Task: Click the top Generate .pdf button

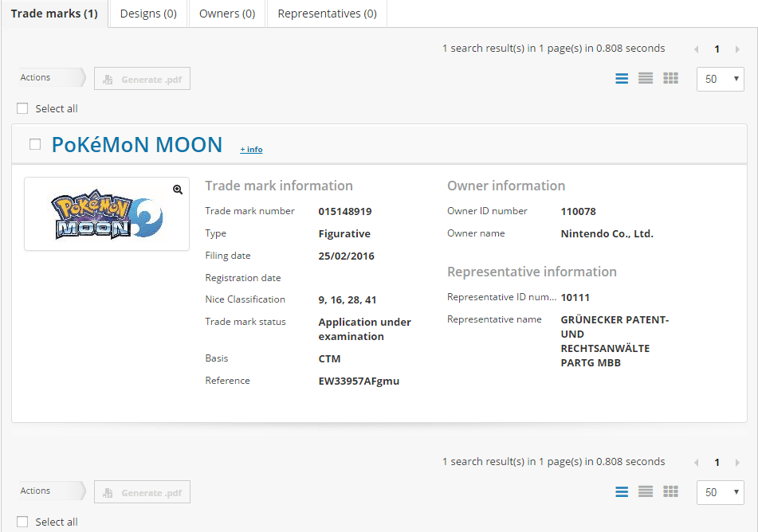Action: [142, 79]
